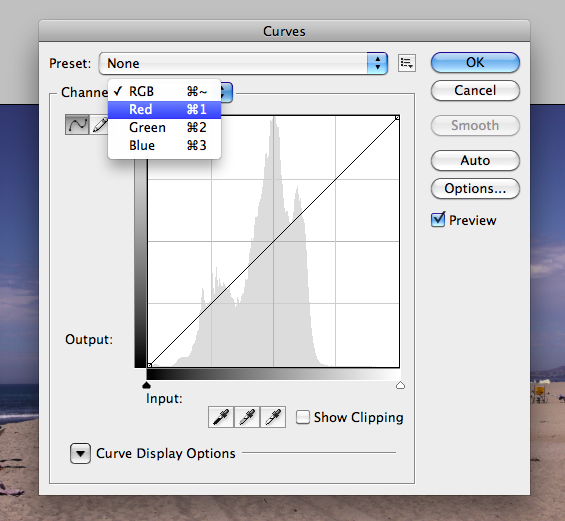565x521 pixels.
Task: Choose Green channel from menu
Action: point(164,128)
